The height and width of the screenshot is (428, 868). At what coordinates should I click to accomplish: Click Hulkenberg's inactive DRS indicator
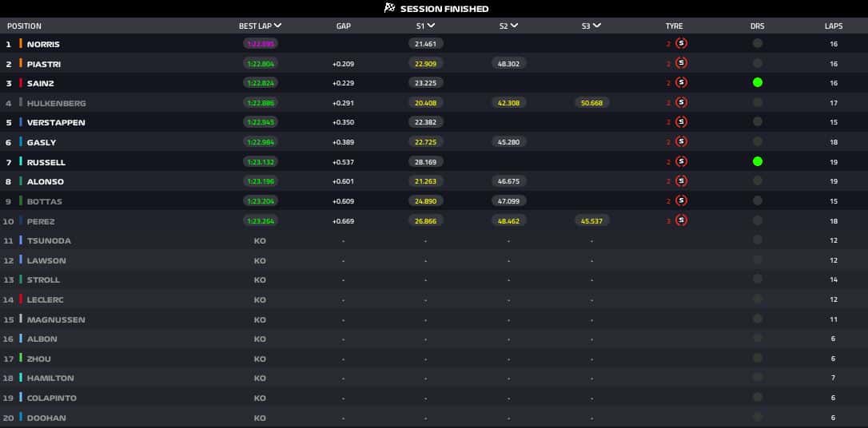click(x=758, y=102)
